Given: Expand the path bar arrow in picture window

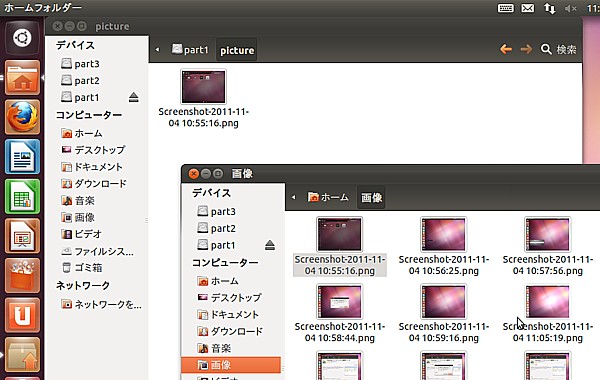Looking at the screenshot, I should coord(157,49).
